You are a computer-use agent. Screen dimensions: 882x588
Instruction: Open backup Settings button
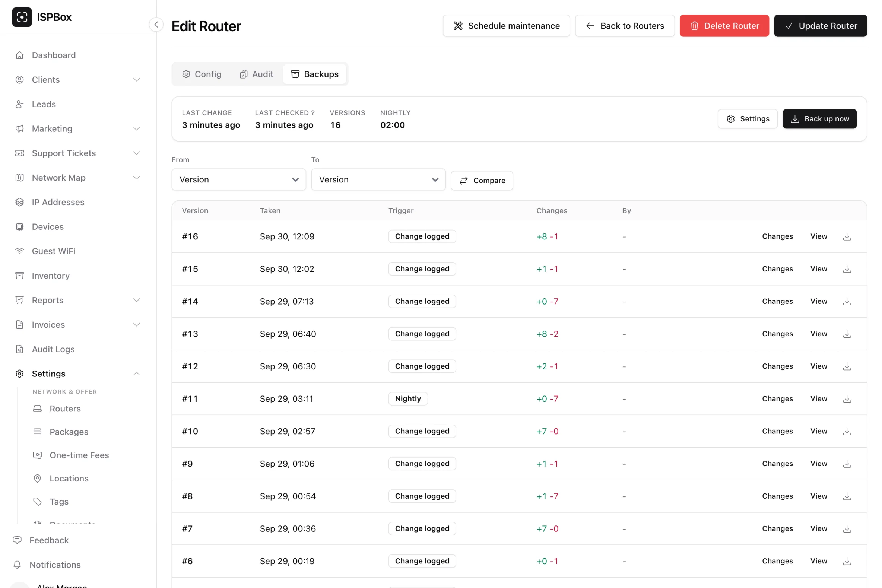[x=748, y=119]
